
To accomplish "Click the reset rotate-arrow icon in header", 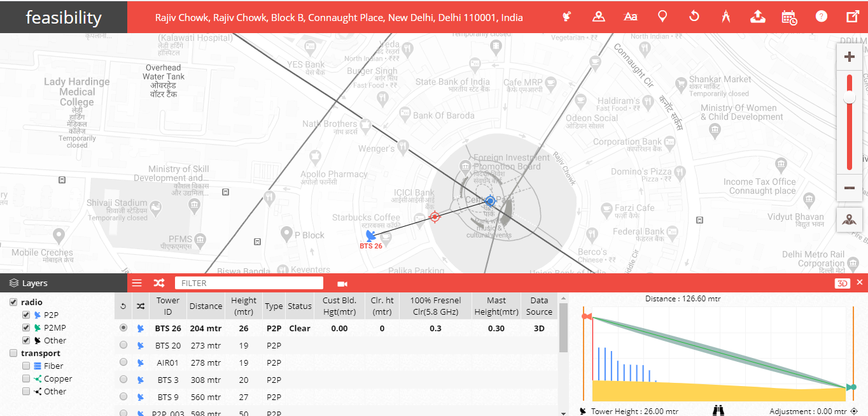I will tap(694, 17).
